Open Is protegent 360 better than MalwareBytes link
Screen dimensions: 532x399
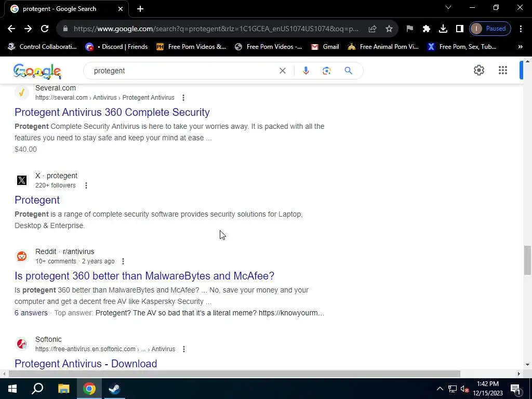(x=144, y=276)
